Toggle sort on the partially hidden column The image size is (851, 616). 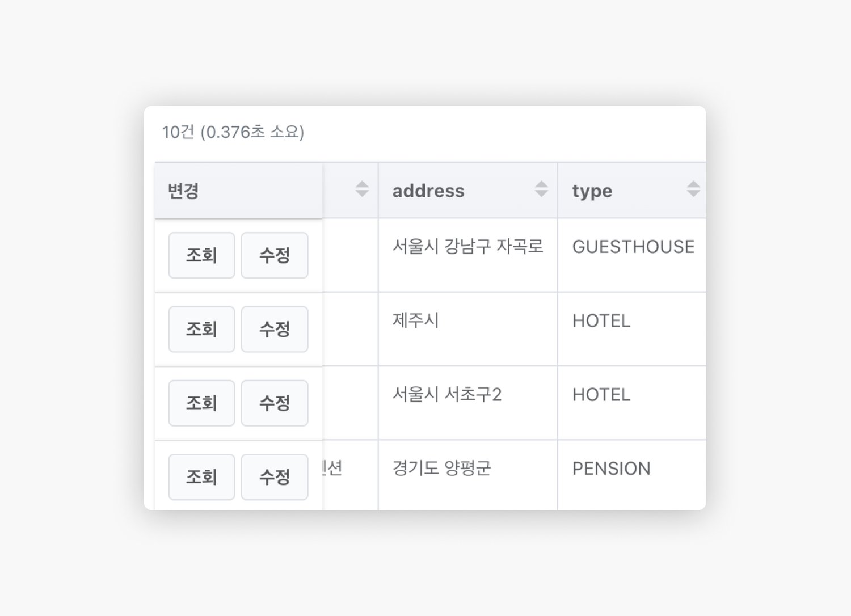362,189
